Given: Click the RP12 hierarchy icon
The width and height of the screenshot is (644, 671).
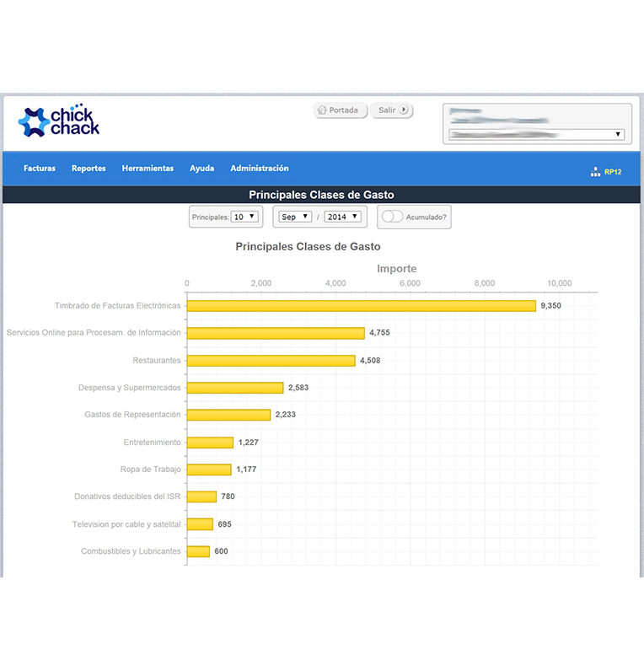Looking at the screenshot, I should [x=595, y=172].
